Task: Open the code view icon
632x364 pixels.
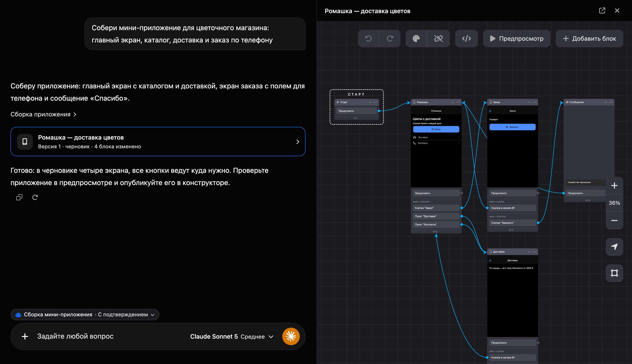Action: 466,38
